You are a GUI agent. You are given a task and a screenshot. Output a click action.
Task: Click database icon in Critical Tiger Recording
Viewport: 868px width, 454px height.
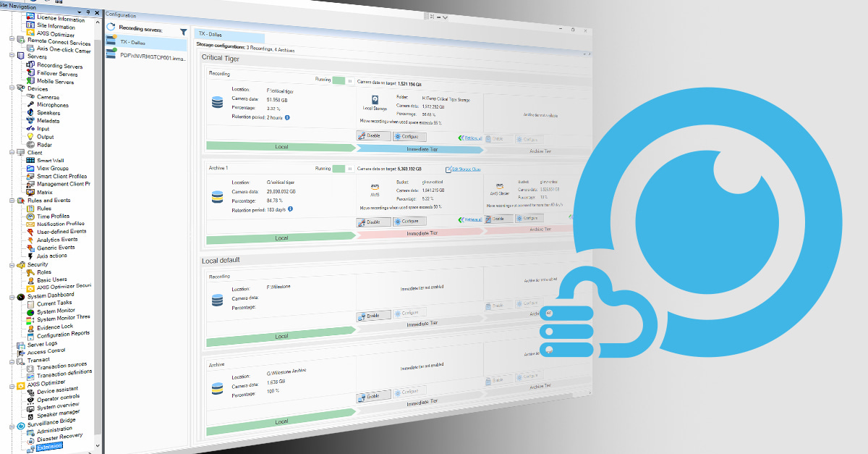coord(218,102)
